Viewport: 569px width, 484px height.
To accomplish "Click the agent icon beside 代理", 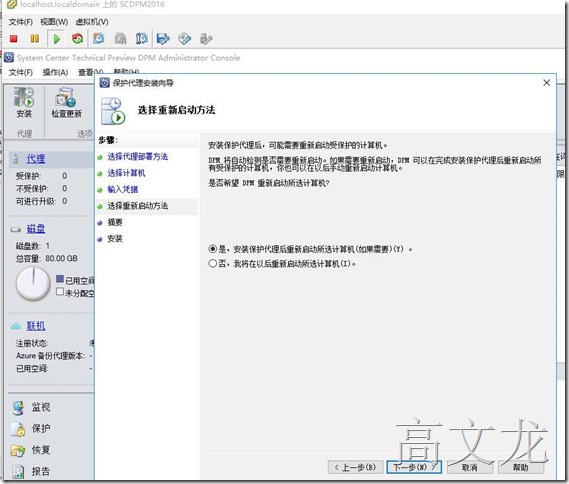I will 16,159.
